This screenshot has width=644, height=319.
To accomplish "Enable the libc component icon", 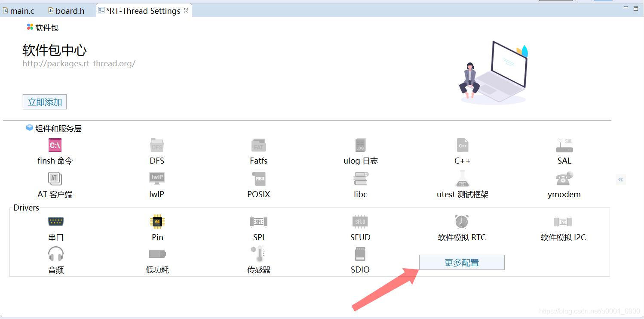I will coord(360,178).
